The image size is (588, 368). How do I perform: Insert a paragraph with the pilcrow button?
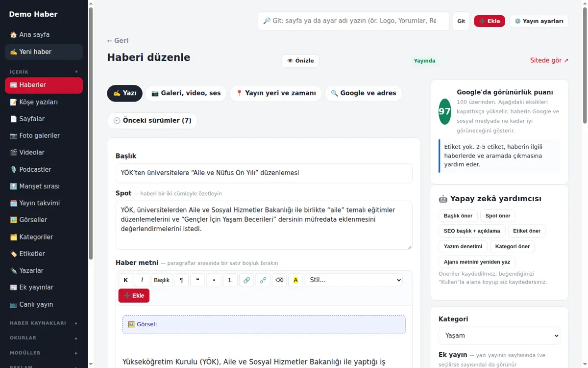point(181,280)
